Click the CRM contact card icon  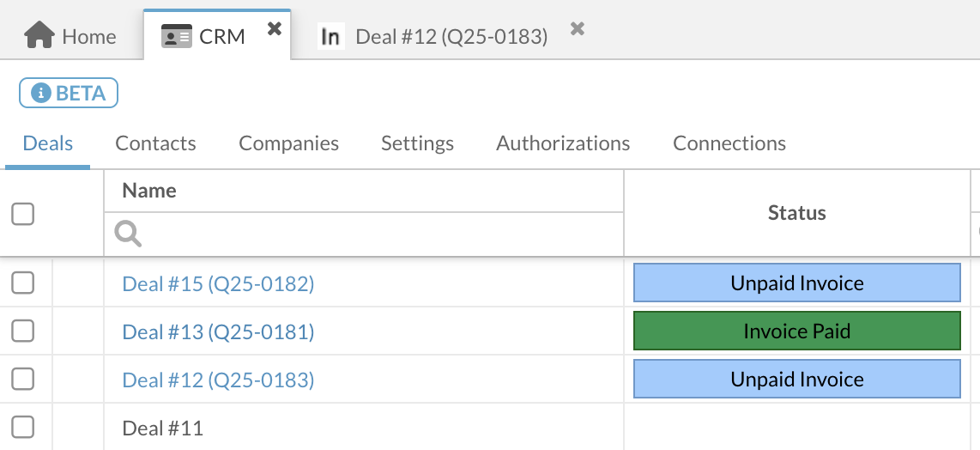176,37
